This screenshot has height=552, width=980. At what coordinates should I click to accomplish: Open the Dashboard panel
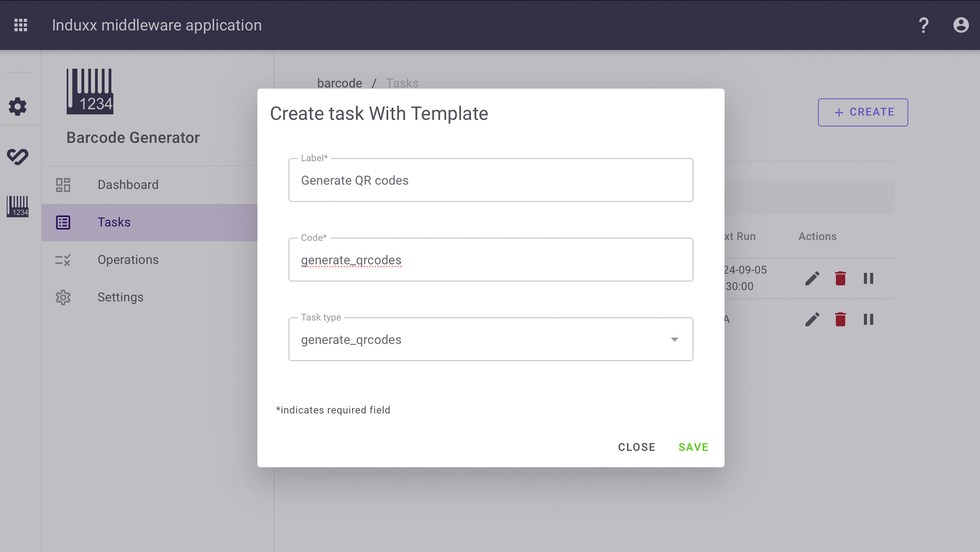(128, 185)
